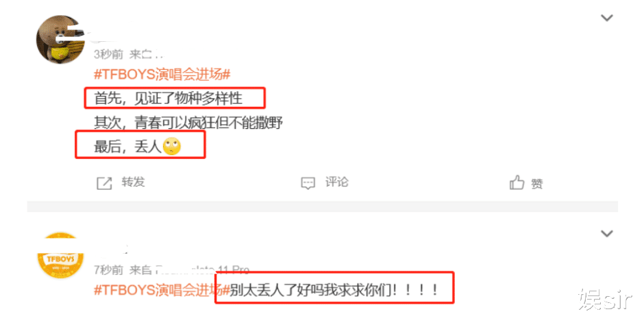Select the line 首先，见证了物种多样性
This screenshot has height=327, width=644.
(x=169, y=99)
